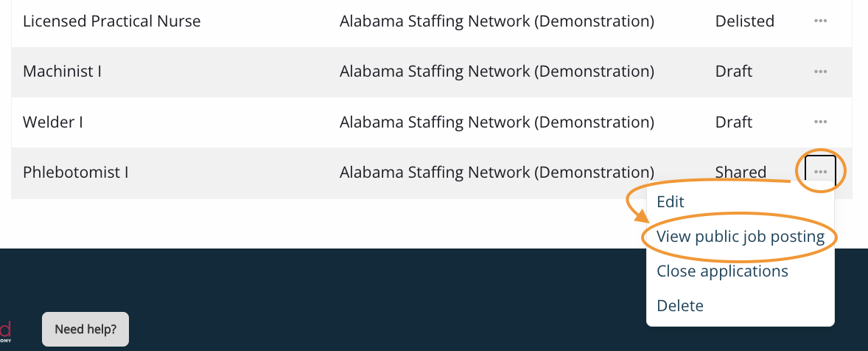Screen dimensions: 868x351
Task: Click the Delisted status of Licensed Practical Nurse
Action: (x=744, y=21)
